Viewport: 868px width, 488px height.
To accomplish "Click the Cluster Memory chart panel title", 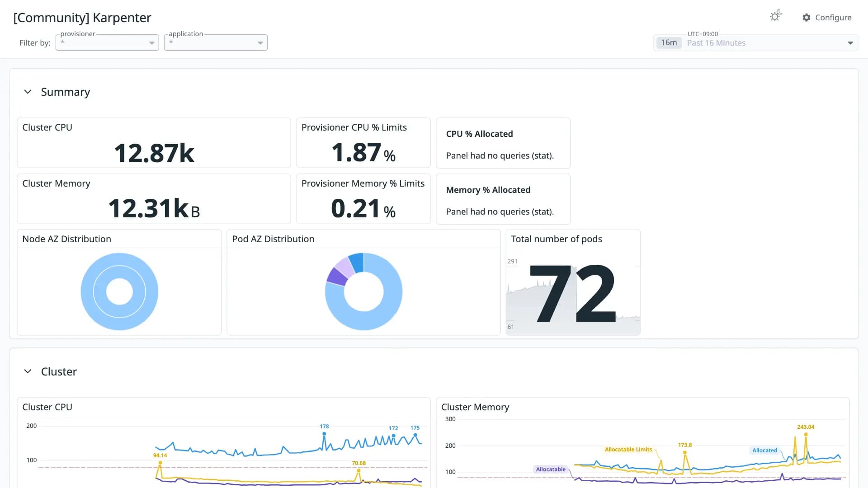I will pyautogui.click(x=475, y=407).
